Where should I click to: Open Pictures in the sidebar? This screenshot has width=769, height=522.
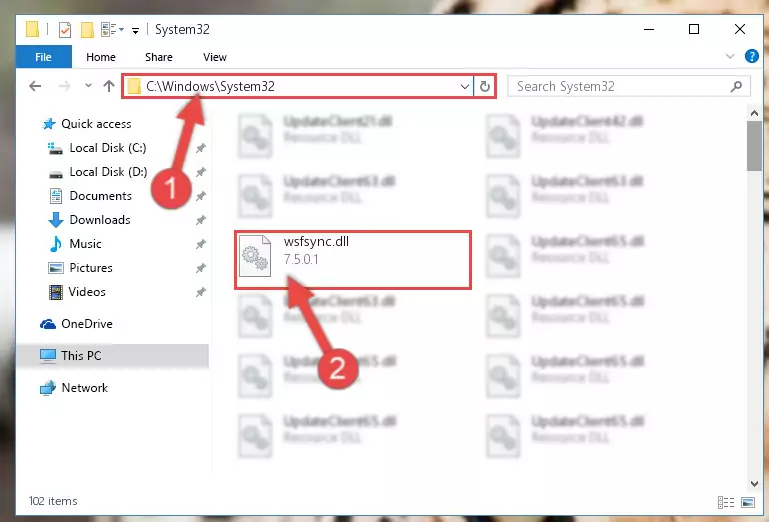(x=91, y=268)
